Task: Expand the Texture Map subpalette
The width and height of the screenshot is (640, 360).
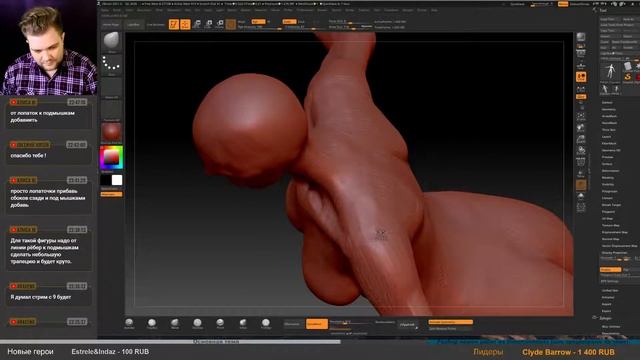Action: pos(611,225)
